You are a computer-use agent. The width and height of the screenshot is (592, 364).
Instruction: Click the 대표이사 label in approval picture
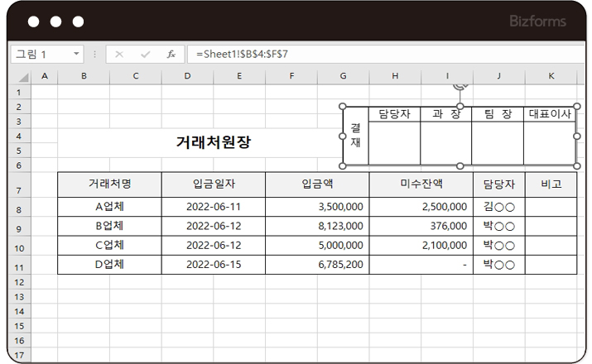pyautogui.click(x=550, y=114)
